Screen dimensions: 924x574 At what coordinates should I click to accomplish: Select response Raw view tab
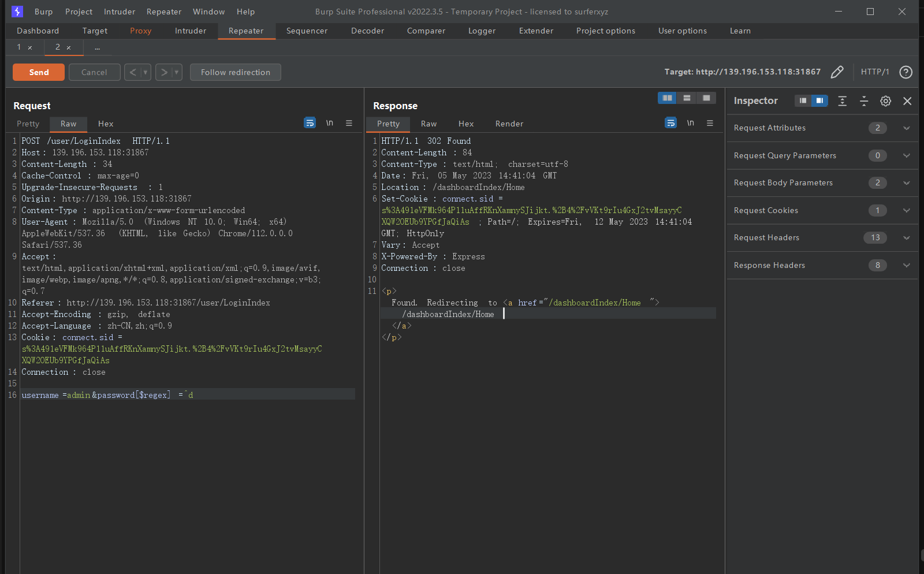[429, 124]
